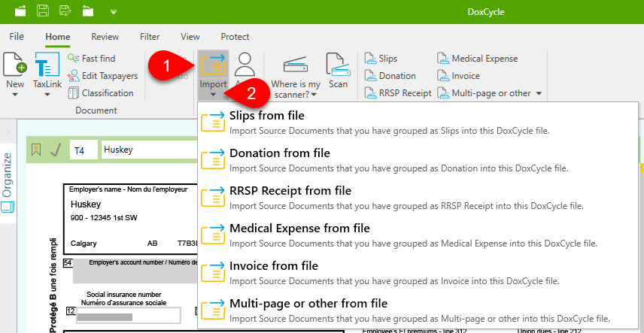Switch to the Protect ribbon tab
644x333 pixels.
click(x=235, y=37)
